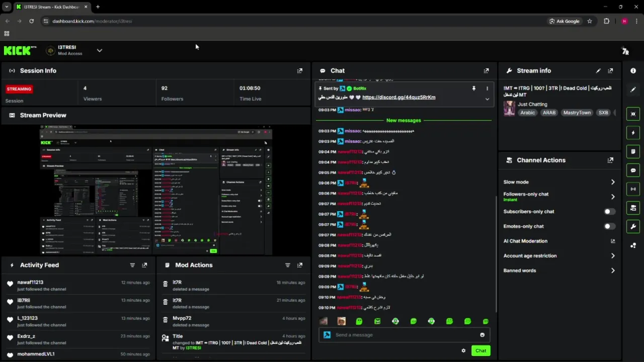This screenshot has height=362, width=644.
Task: Open the browser apps grid icon
Action: [x=7, y=34]
